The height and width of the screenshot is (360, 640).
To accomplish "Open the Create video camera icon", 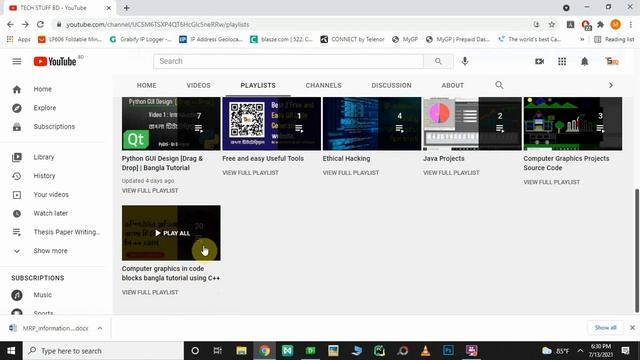I will coord(539,61).
